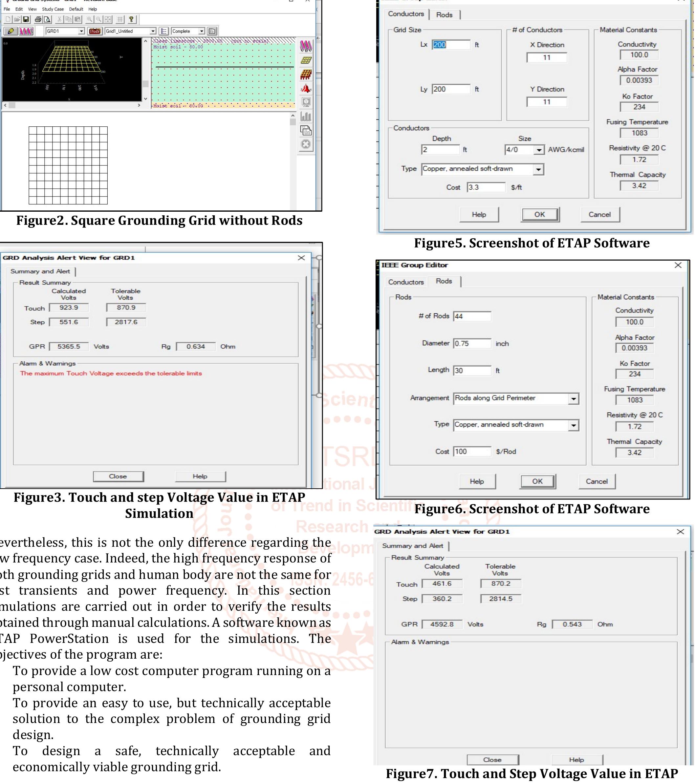The width and height of the screenshot is (695, 784).
Task: Click Cancel in the Rods dialog
Action: [597, 481]
